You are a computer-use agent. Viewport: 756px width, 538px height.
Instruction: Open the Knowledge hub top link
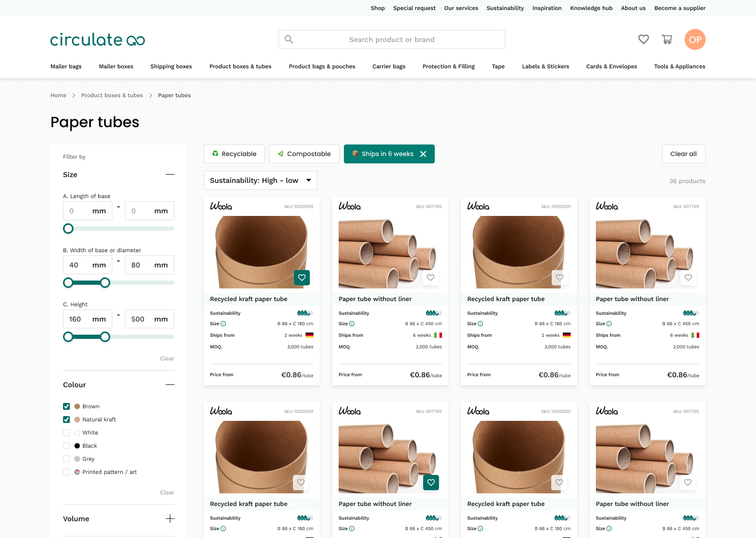pyautogui.click(x=591, y=8)
